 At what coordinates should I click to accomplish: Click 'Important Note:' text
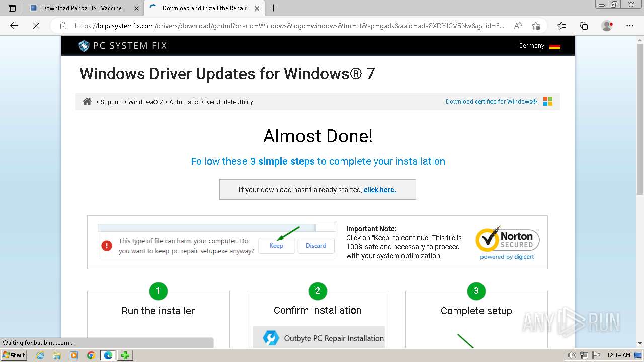[x=371, y=229]
